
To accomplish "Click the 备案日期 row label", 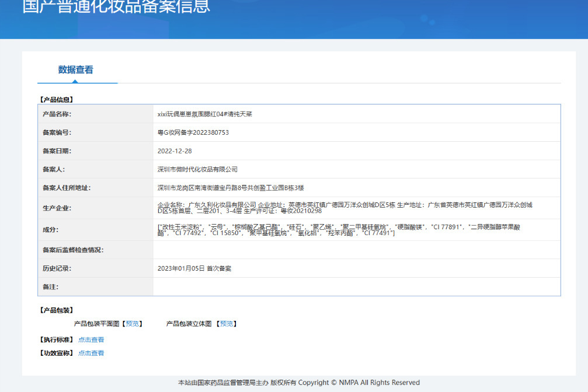I will (x=57, y=151).
